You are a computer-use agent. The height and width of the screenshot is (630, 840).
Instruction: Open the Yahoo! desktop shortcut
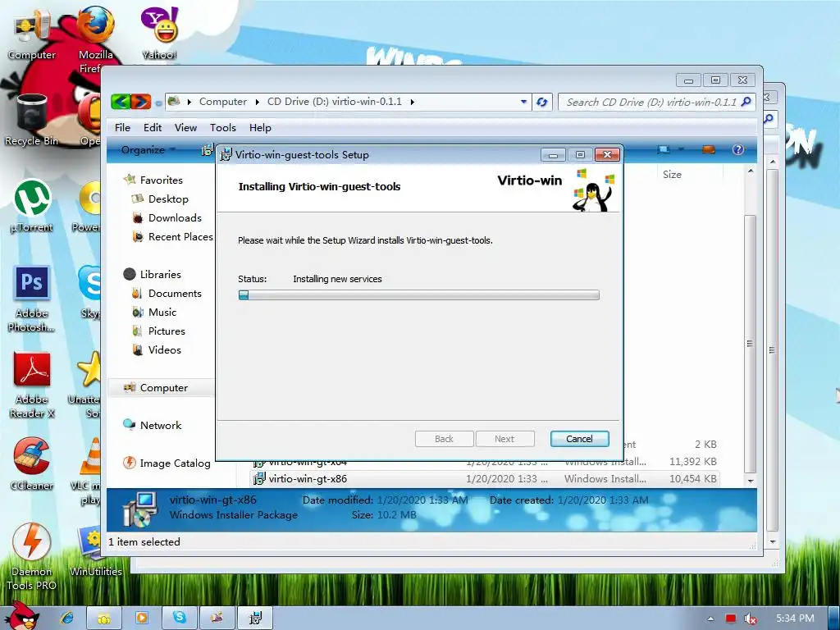[x=160, y=33]
